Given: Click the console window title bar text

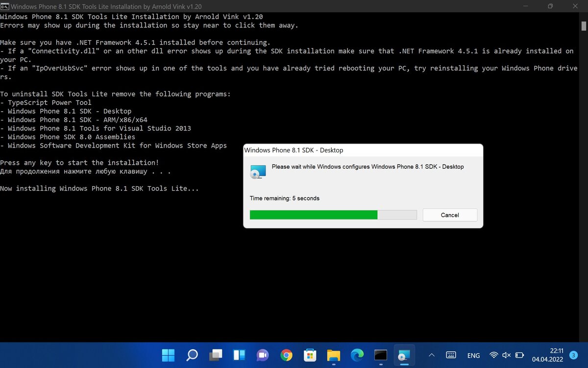Looking at the screenshot, I should [x=106, y=6].
